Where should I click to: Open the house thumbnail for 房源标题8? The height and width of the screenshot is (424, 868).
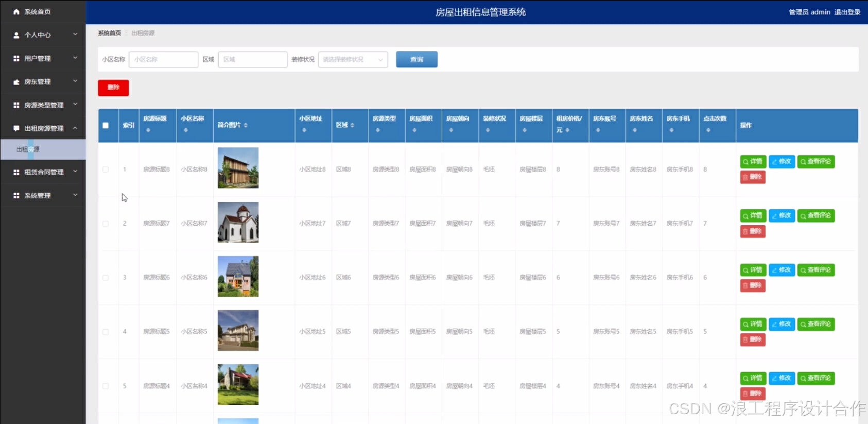pyautogui.click(x=238, y=168)
